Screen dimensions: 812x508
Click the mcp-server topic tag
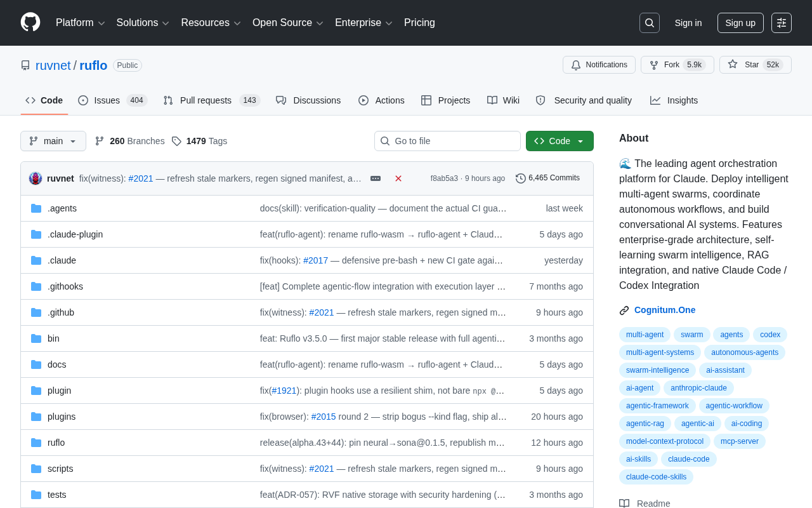[x=740, y=441]
